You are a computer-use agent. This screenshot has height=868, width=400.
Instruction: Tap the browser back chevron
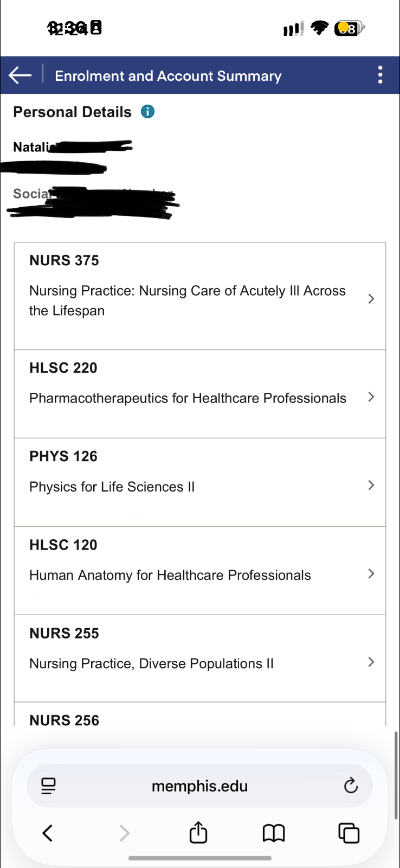[x=48, y=833]
